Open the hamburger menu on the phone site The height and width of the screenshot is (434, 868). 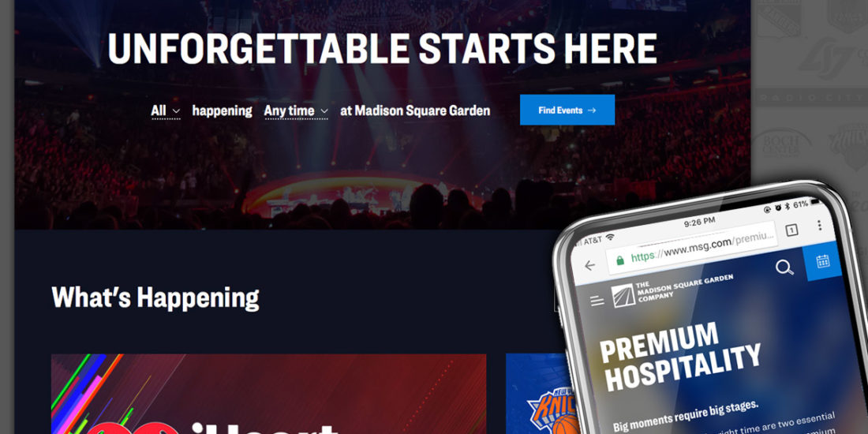click(597, 301)
